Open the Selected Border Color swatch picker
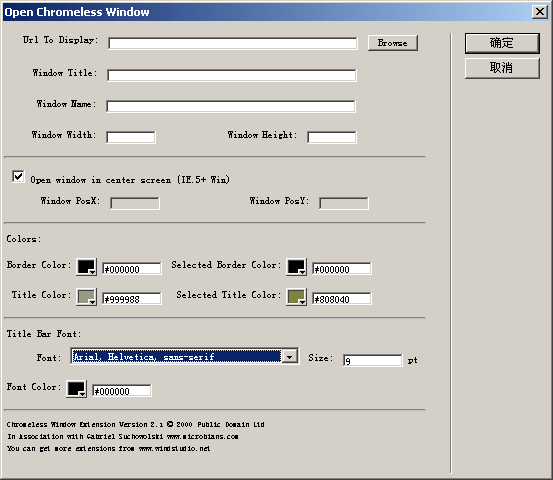 coord(296,267)
